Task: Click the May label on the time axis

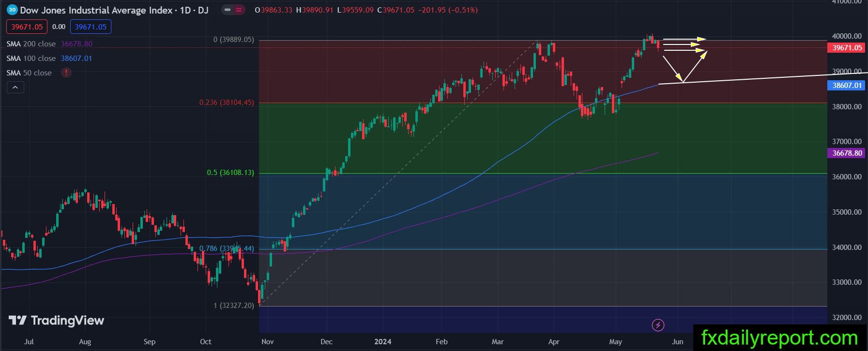Action: point(616,342)
